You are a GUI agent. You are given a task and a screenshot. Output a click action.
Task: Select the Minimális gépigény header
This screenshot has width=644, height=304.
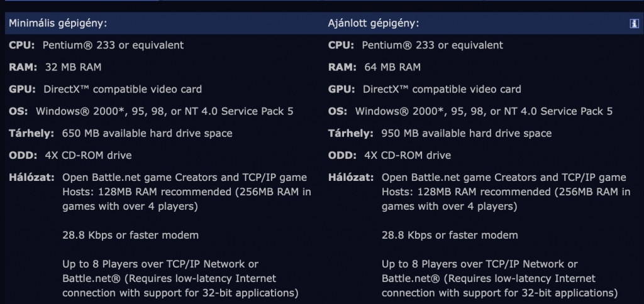[x=57, y=23]
